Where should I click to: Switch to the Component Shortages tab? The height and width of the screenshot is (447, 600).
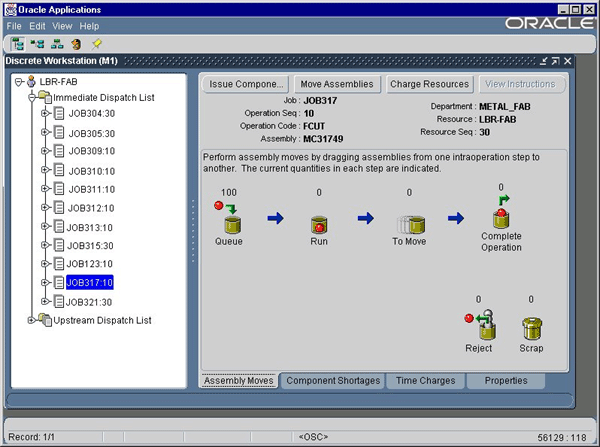333,381
